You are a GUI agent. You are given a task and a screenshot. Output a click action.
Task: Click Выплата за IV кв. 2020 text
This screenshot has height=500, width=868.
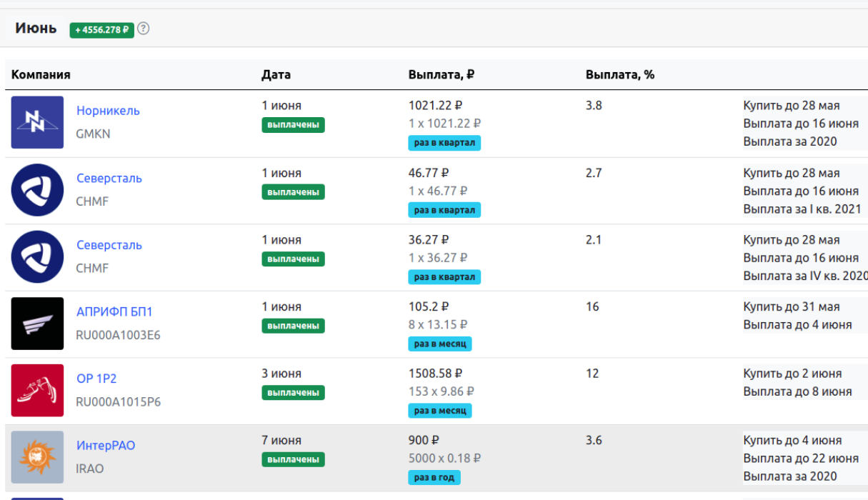(806, 276)
